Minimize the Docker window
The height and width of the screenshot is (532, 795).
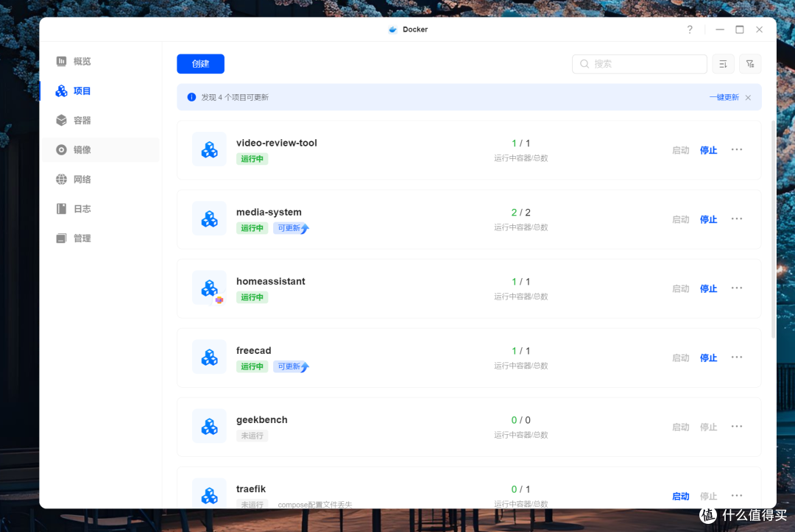coord(720,29)
